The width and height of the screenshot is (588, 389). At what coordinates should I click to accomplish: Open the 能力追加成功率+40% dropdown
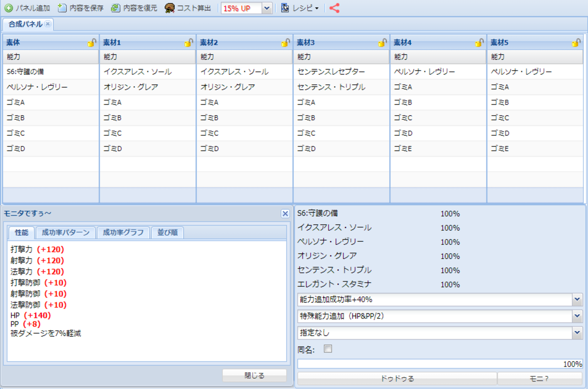(x=577, y=300)
